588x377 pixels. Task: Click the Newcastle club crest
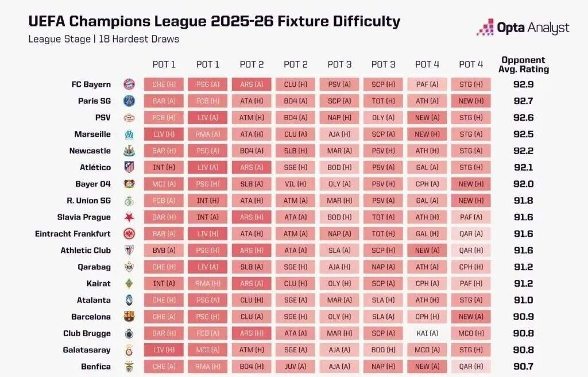tap(129, 151)
